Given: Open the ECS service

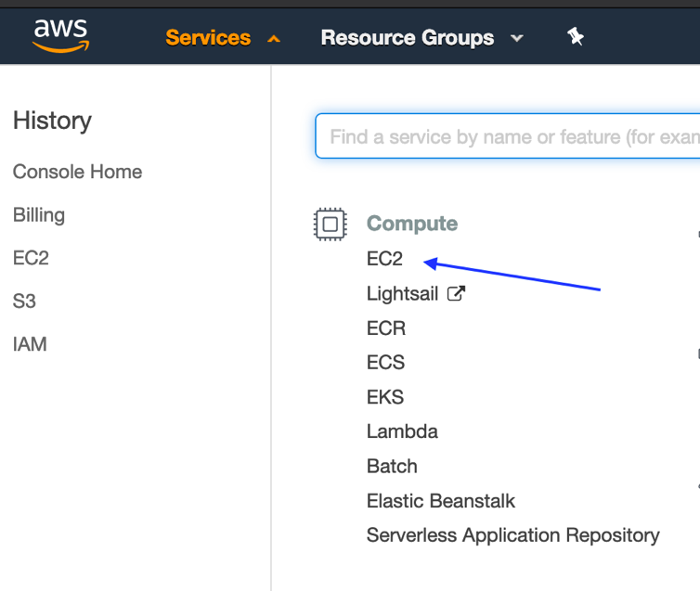Looking at the screenshot, I should tap(385, 363).
